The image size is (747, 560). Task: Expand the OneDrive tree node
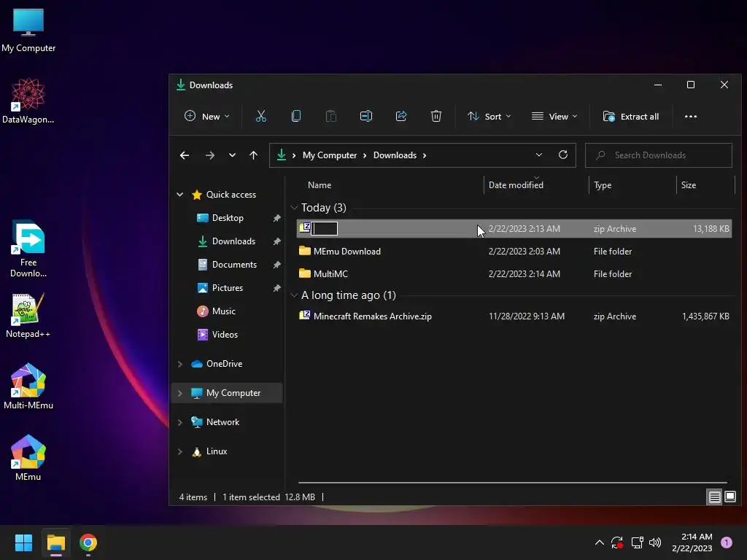pyautogui.click(x=180, y=364)
